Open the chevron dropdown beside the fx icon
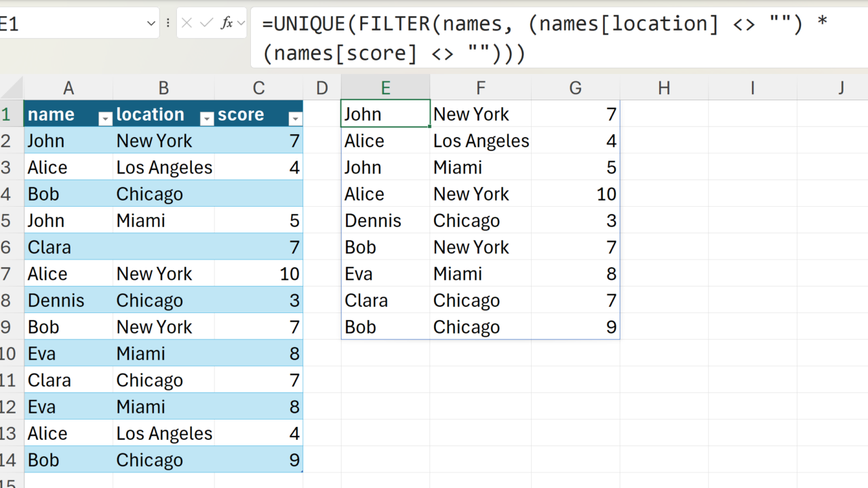Viewport: 868px width, 488px height. coord(241,23)
